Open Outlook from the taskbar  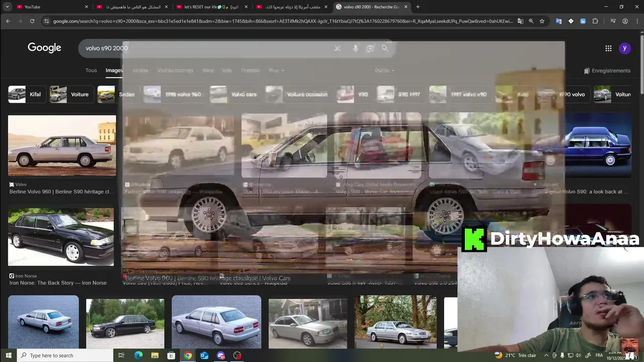click(204, 355)
